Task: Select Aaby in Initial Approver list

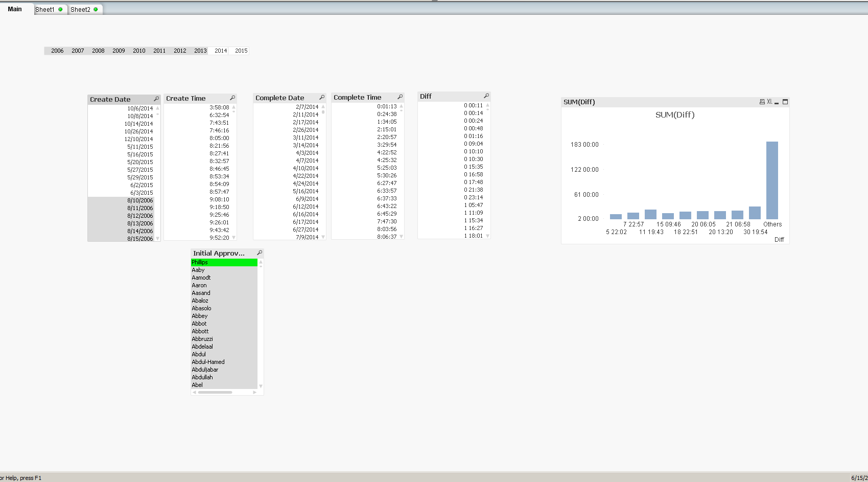Action: 224,270
